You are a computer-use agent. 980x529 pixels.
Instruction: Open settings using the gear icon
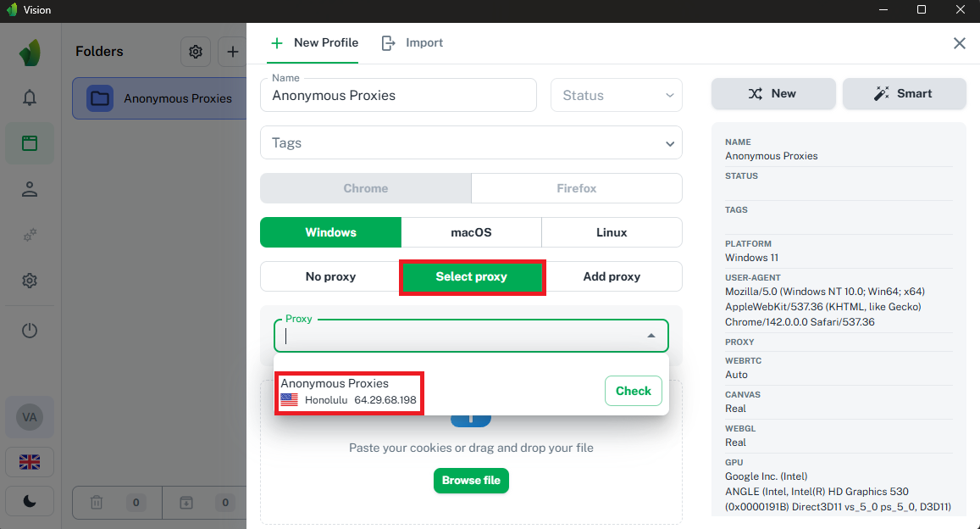pos(29,280)
